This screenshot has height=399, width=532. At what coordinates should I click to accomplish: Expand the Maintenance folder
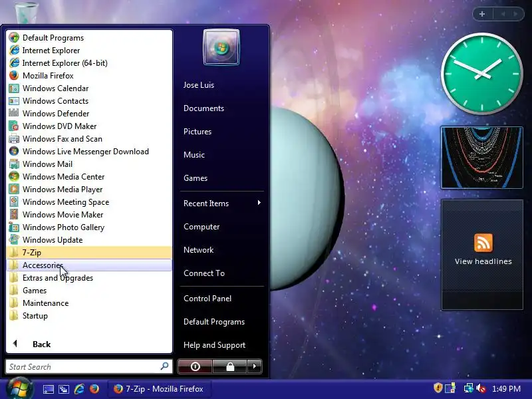point(89,303)
